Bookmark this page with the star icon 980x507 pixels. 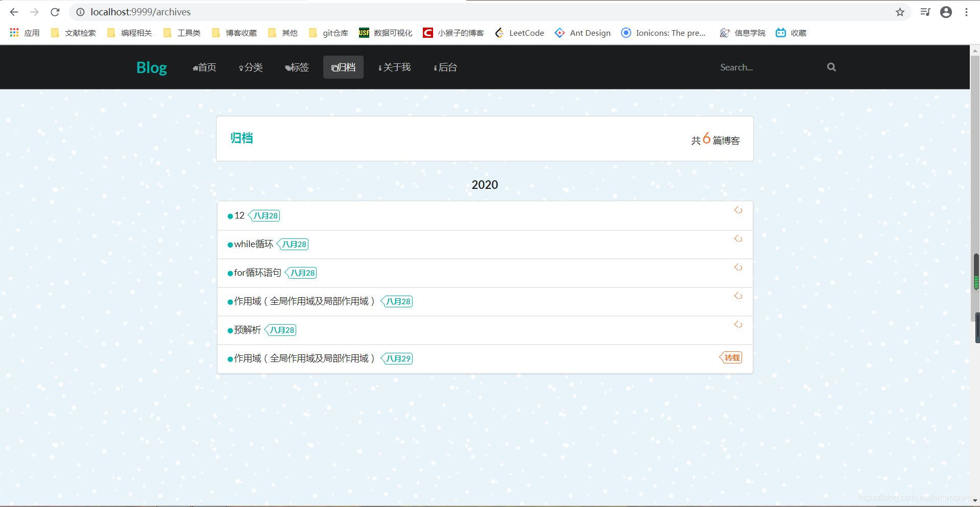point(900,12)
